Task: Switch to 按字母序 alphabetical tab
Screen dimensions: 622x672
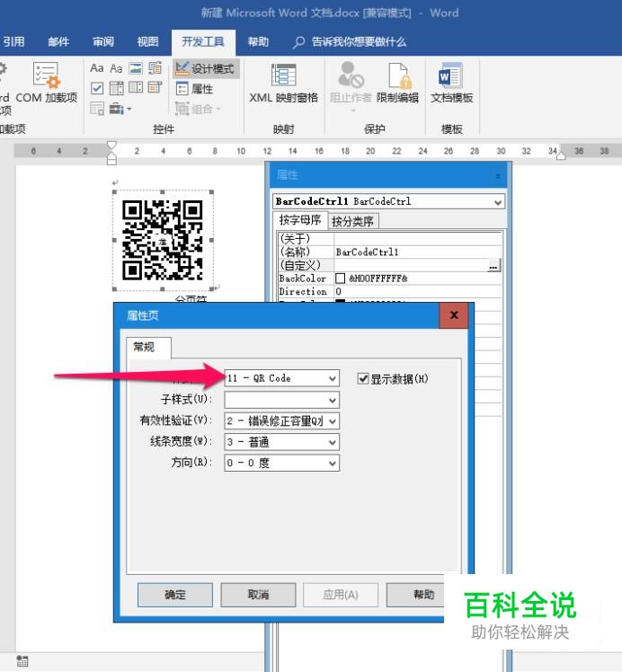Action: click(300, 220)
